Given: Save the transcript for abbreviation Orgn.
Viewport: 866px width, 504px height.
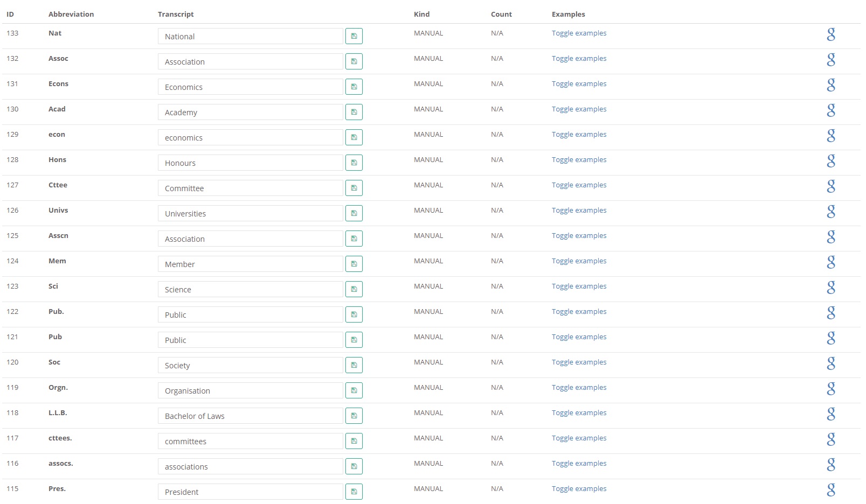Looking at the screenshot, I should (354, 390).
